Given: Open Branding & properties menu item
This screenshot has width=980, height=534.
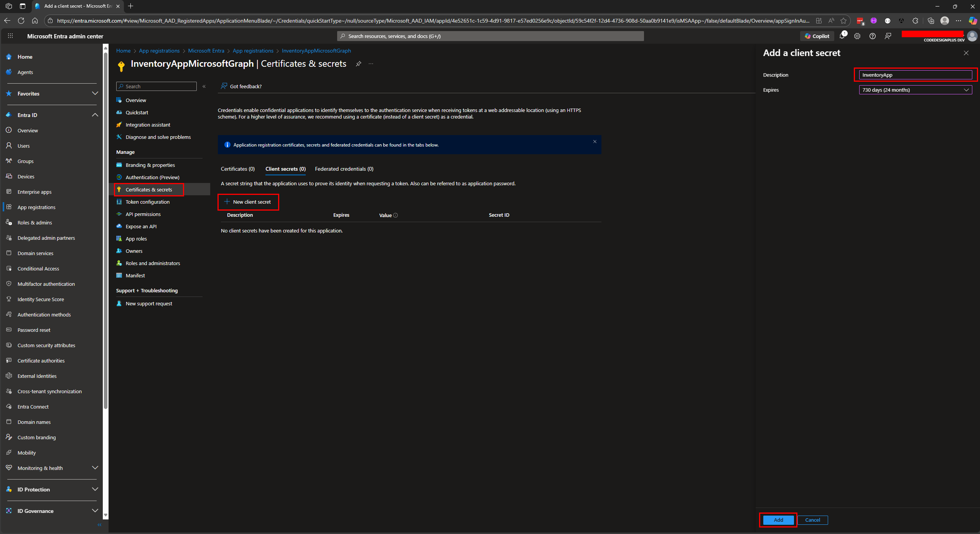Looking at the screenshot, I should [150, 165].
